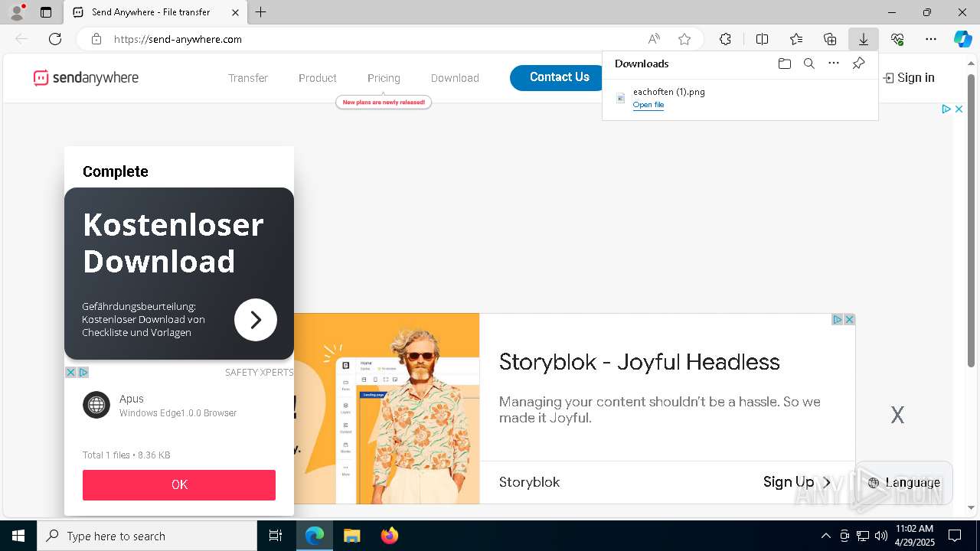Viewport: 980px width, 551px height.
Task: Open Edge Settings and more menu
Action: [931, 39]
